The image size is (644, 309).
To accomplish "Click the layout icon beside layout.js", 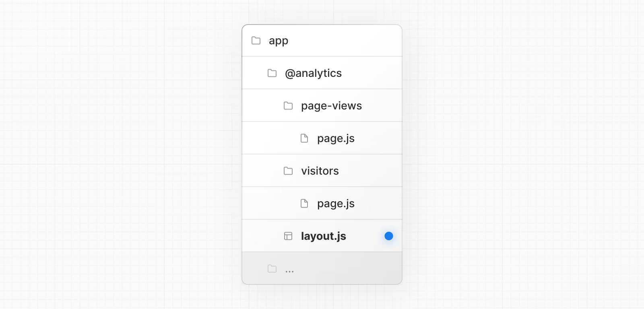I will 288,236.
